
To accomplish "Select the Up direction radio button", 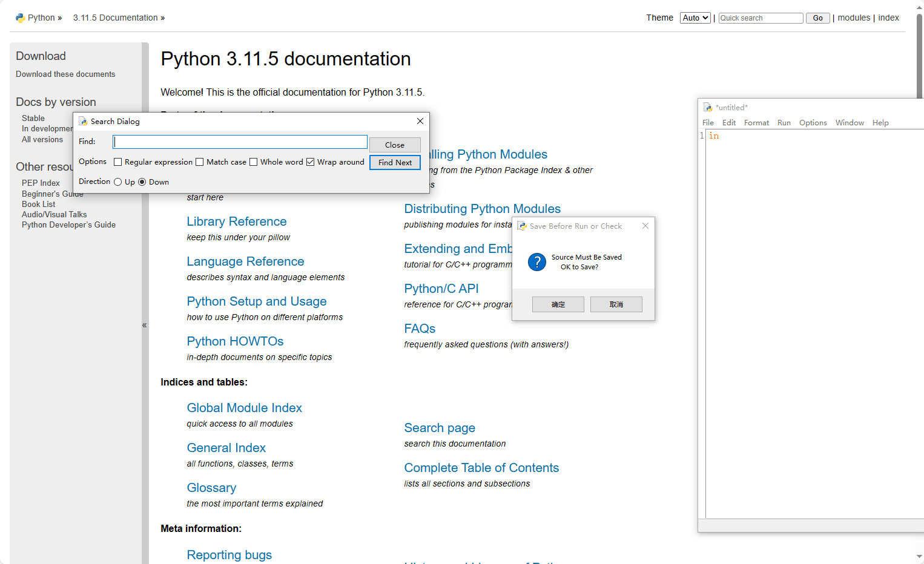I will click(x=118, y=182).
